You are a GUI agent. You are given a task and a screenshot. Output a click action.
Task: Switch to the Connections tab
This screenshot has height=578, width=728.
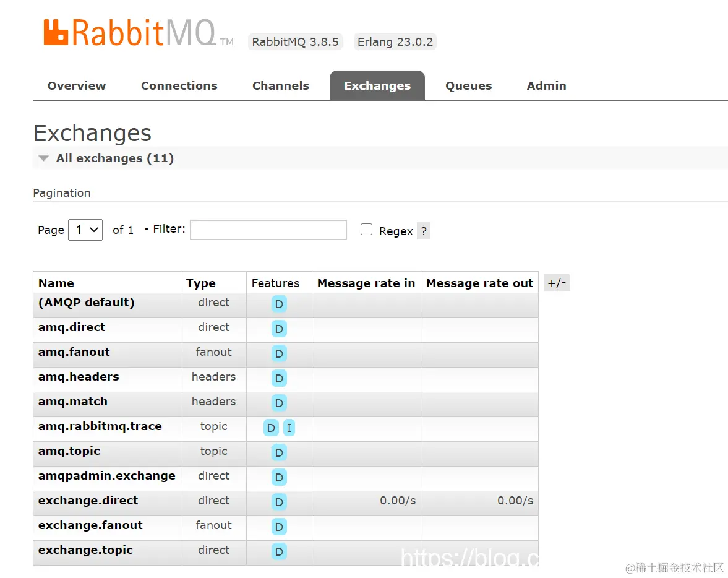click(179, 86)
